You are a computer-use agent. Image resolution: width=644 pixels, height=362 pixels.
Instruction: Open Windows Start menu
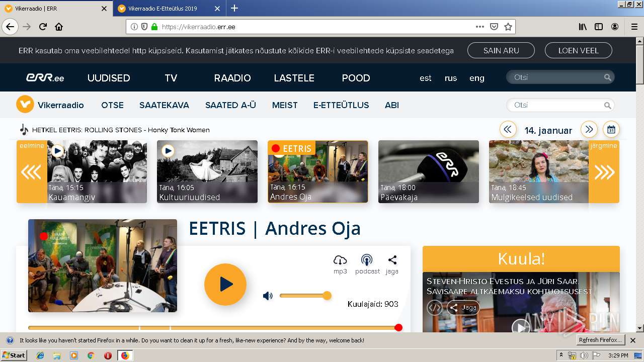pos(14,355)
